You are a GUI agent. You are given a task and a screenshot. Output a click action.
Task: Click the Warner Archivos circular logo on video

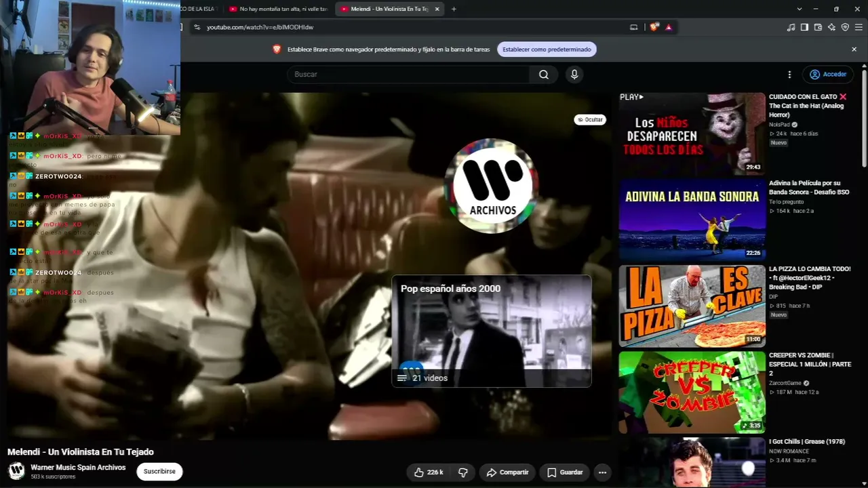tap(492, 186)
